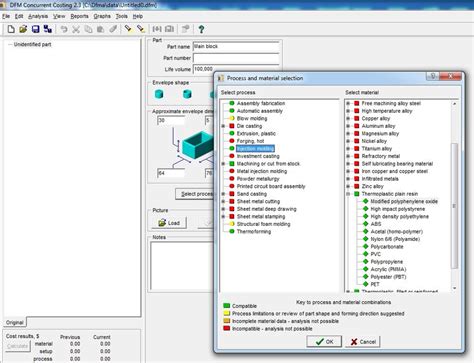The height and width of the screenshot is (363, 474).
Task: Click the Save floppy disk icon
Action: tap(35, 29)
